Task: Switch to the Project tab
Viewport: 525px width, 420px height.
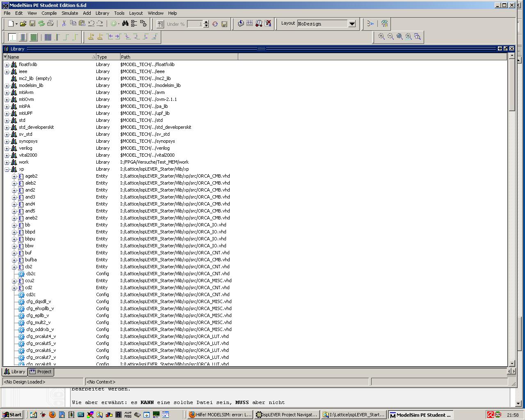Action: coord(41,372)
